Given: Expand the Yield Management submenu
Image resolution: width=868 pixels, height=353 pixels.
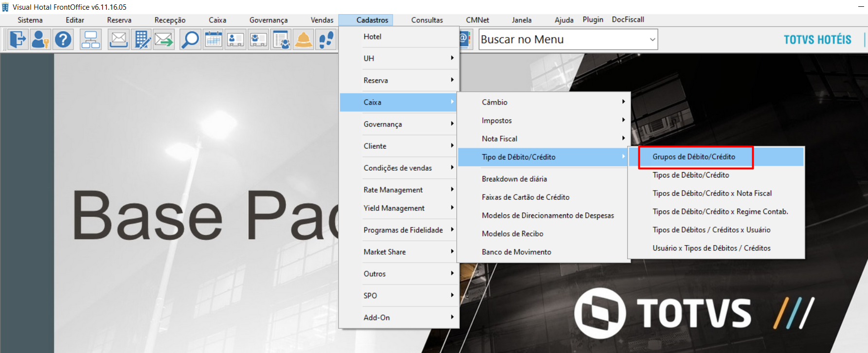Looking at the screenshot, I should coord(399,208).
